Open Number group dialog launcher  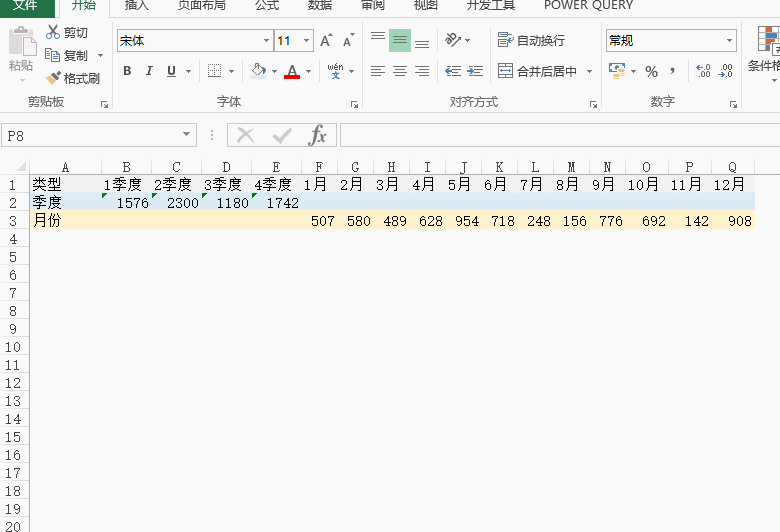click(733, 104)
